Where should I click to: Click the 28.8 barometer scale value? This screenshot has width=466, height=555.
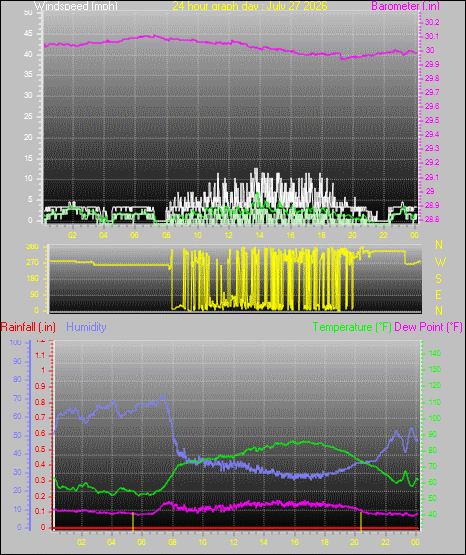point(432,219)
